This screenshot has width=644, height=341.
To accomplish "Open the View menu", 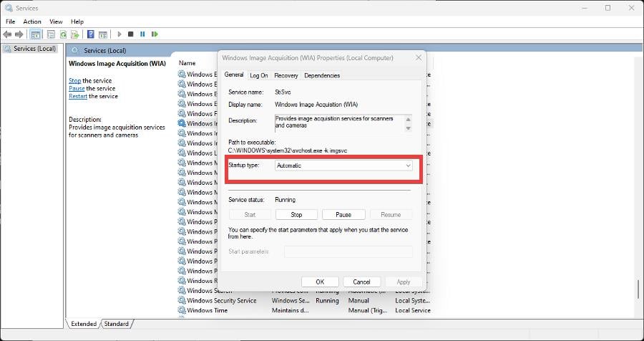I will click(x=56, y=21).
